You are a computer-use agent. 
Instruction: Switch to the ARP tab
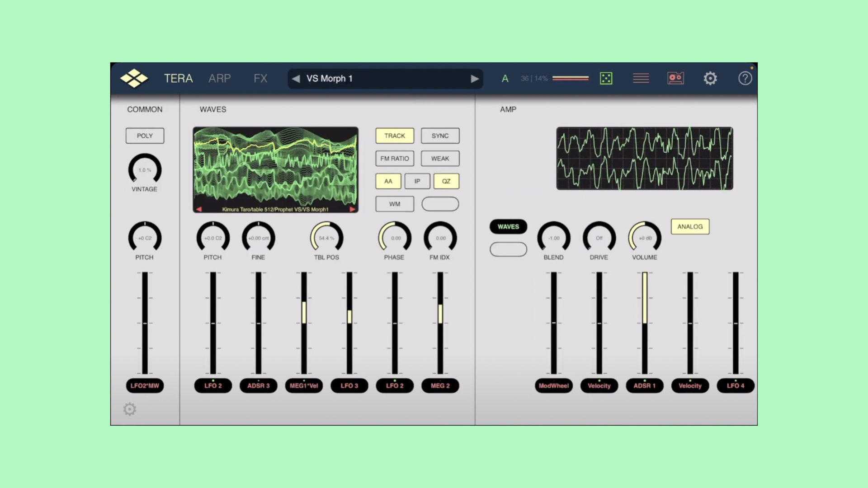click(x=220, y=79)
